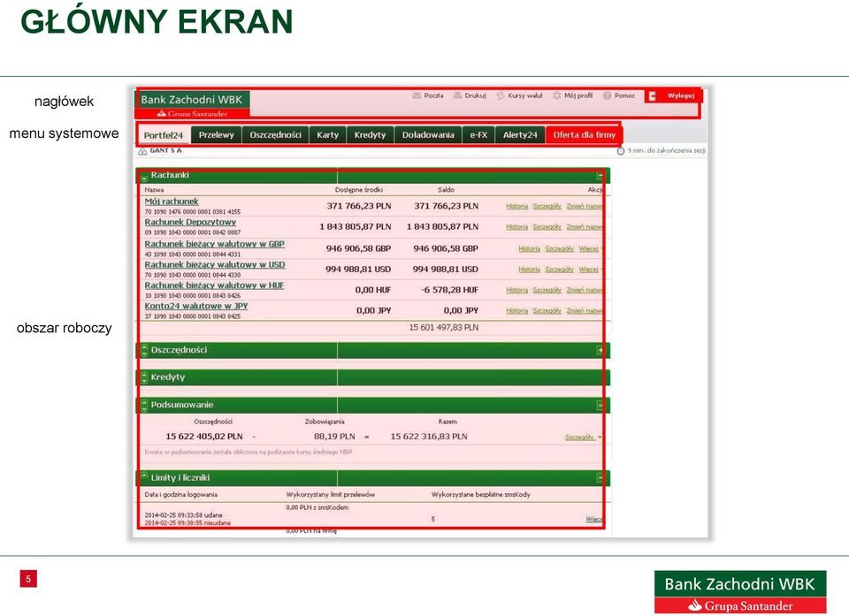849x616 pixels.
Task: Select the Doładowania tab
Action: tap(428, 135)
